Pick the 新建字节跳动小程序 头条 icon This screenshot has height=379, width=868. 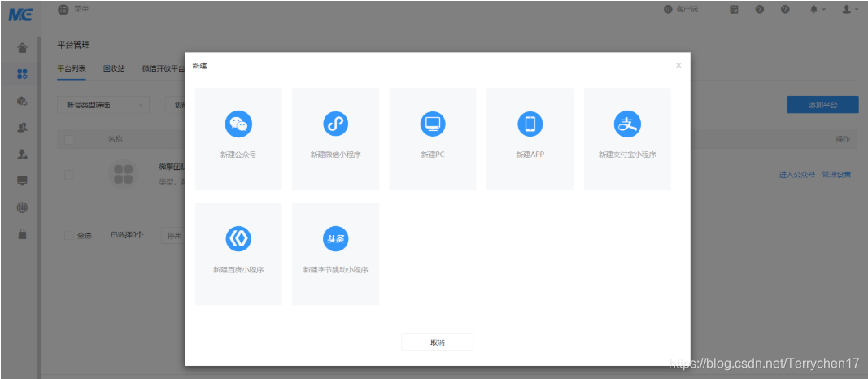335,239
